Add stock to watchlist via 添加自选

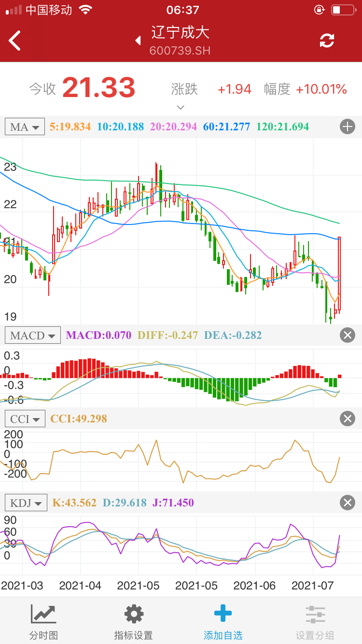click(223, 622)
